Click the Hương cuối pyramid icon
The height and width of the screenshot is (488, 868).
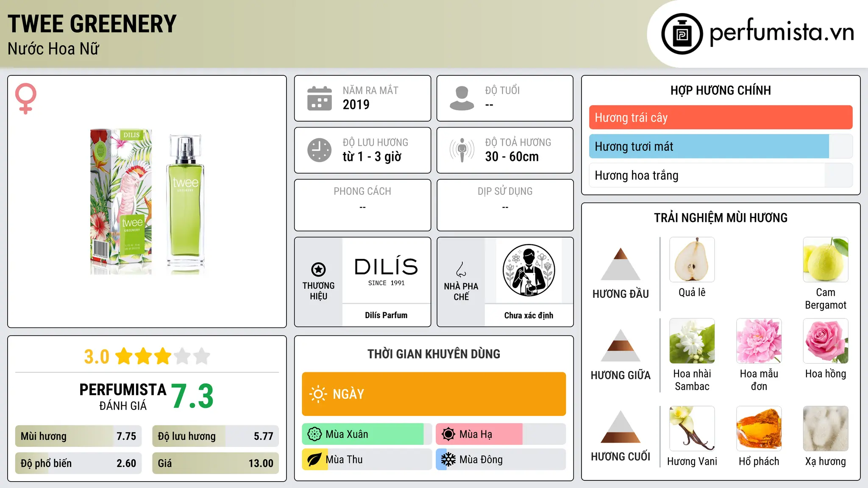coord(620,426)
